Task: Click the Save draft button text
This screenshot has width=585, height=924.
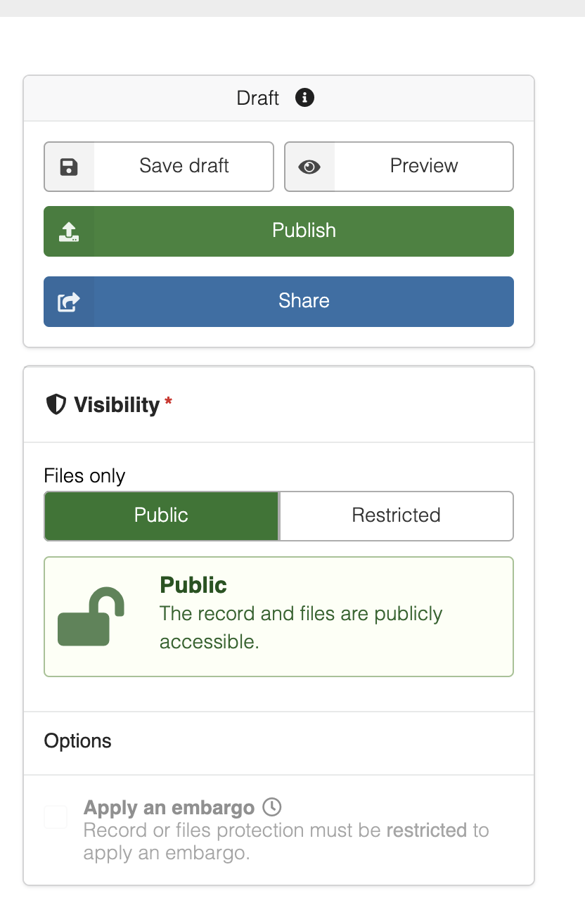Action: 184,166
